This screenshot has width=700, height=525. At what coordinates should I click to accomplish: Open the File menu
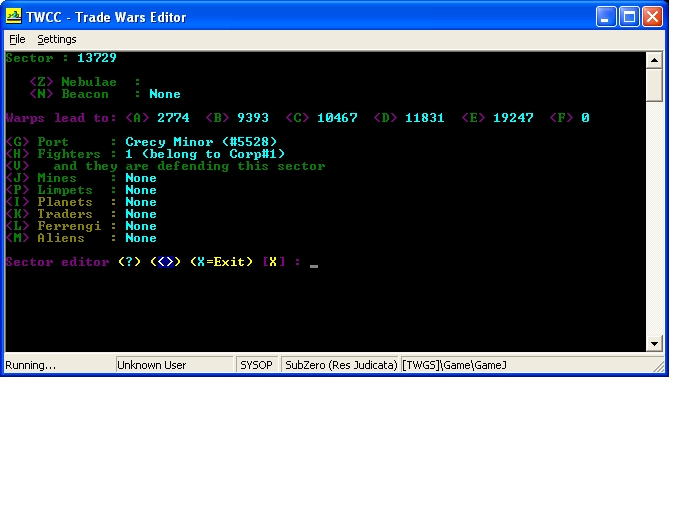pos(17,39)
